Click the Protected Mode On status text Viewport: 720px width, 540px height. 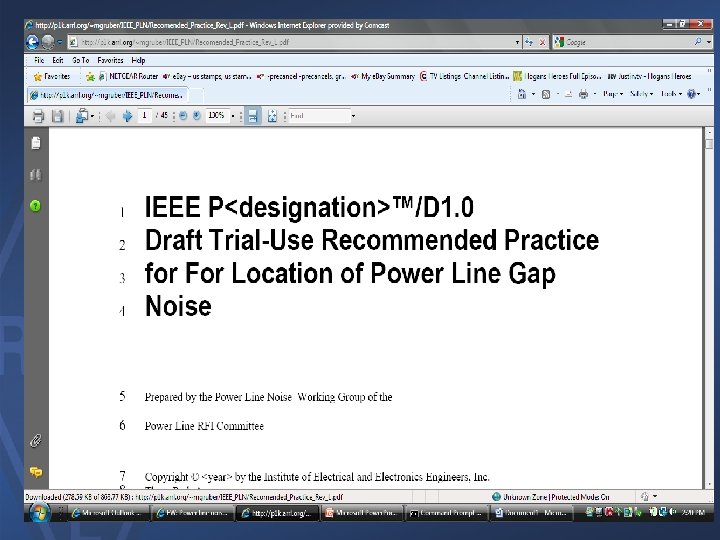tap(580, 497)
